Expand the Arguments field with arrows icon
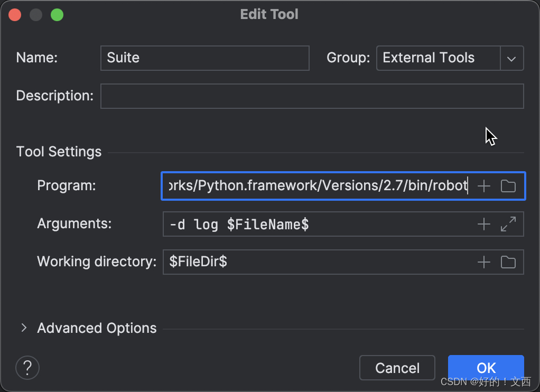Screen dimensions: 540x392 coord(508,224)
